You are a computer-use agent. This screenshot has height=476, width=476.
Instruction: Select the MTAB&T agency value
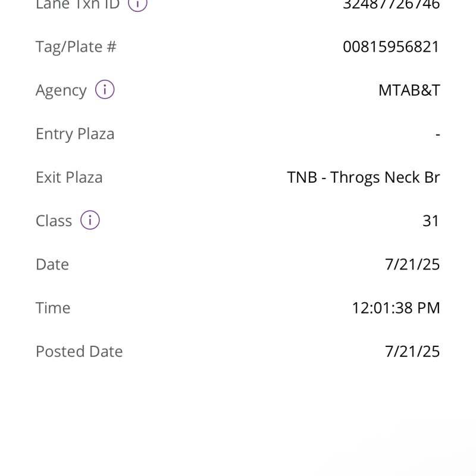tap(409, 90)
